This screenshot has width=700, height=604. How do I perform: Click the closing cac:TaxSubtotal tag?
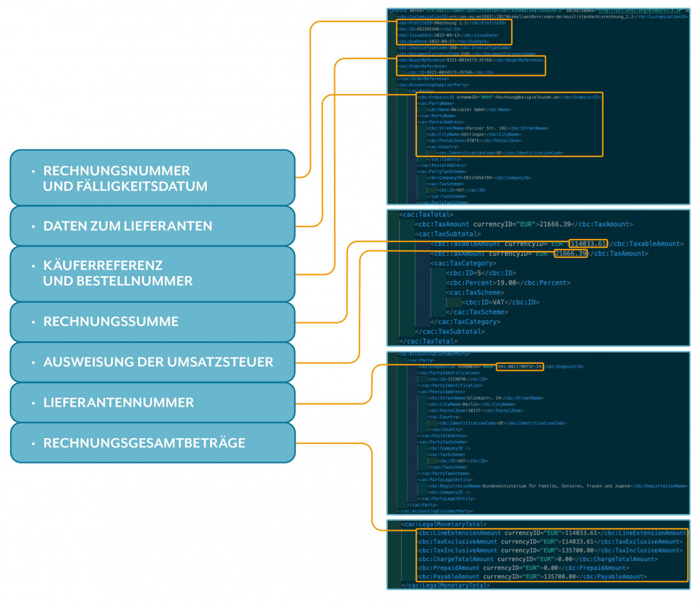pyautogui.click(x=450, y=332)
